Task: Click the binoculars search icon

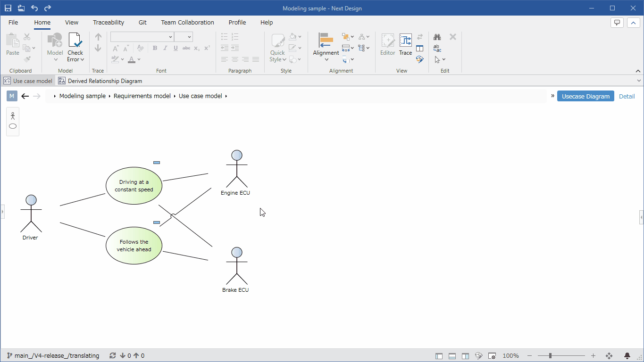Action: tap(437, 37)
